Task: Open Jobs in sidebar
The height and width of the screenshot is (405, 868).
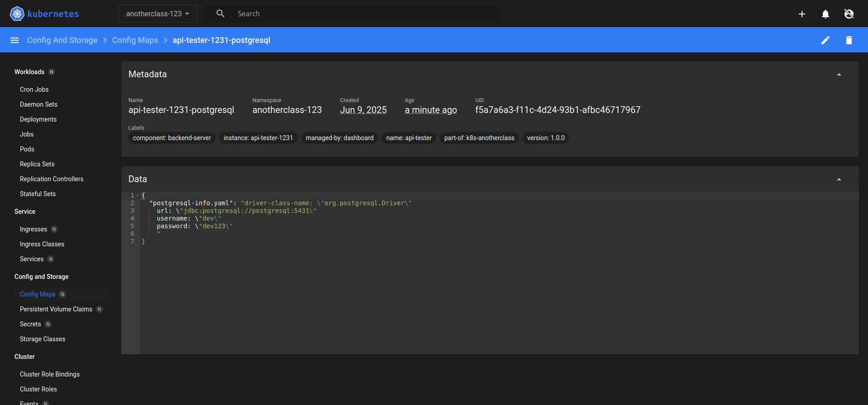Action: (27, 134)
